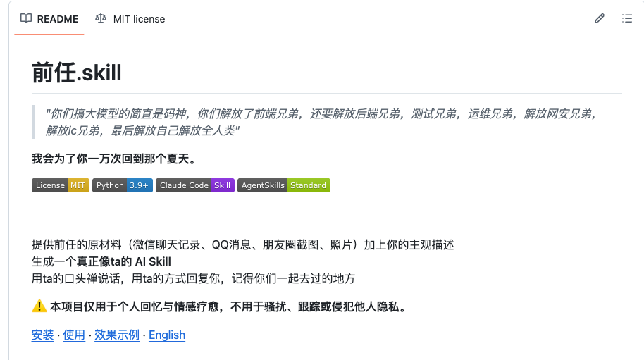The width and height of the screenshot is (644, 360).
Task: Click the License MIT badge
Action: point(61,185)
